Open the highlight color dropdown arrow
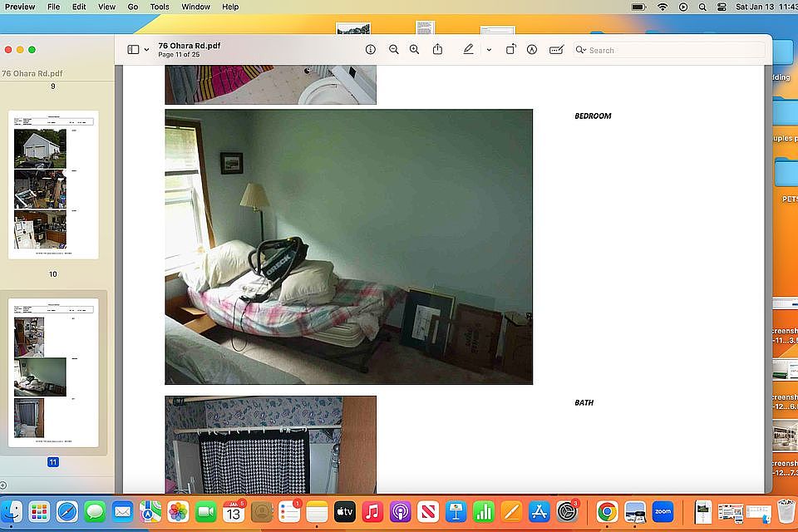 click(489, 50)
